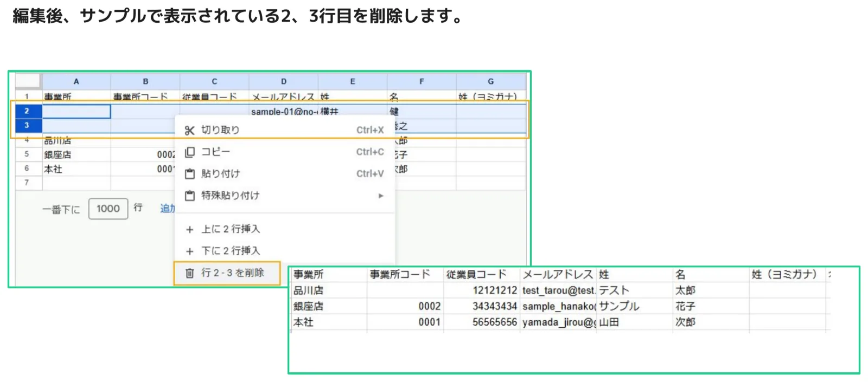Click the 花子 name cell in result table
This screenshot has width=868, height=382.
[x=711, y=306]
